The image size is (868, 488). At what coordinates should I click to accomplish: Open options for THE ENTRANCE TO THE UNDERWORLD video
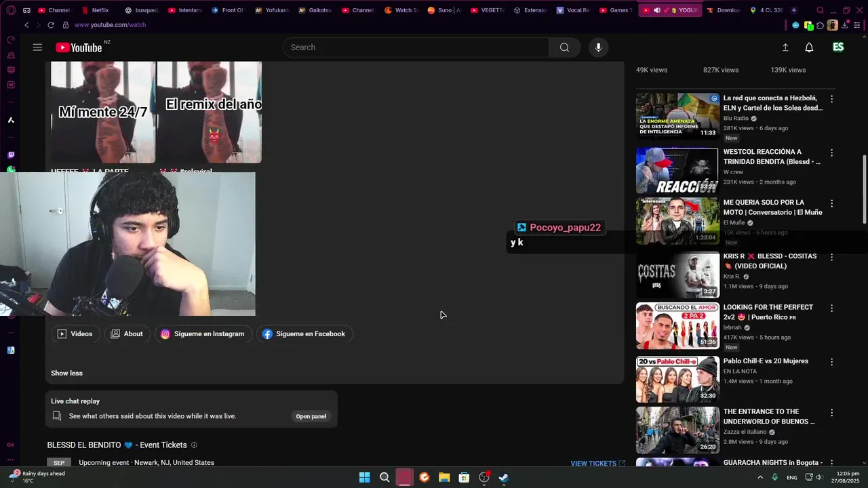[831, 413]
